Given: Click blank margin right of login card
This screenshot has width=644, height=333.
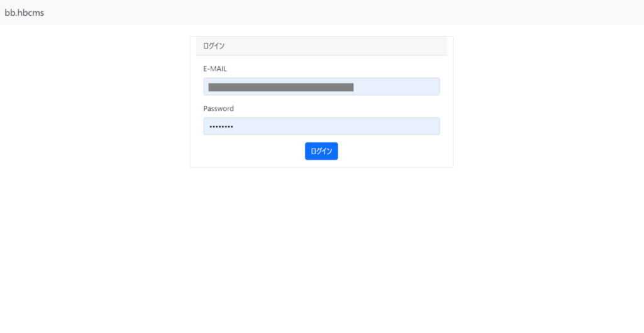Looking at the screenshot, I should point(547,101).
